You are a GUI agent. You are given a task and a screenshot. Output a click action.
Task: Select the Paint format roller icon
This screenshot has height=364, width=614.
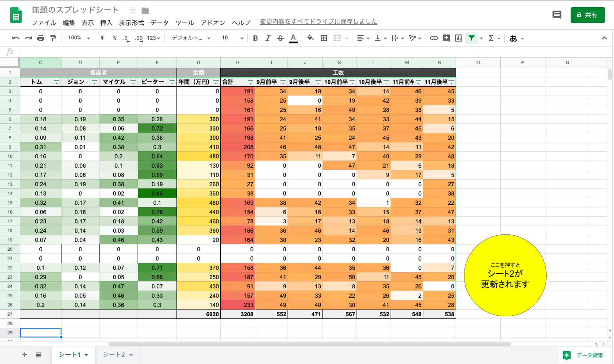tap(53, 38)
